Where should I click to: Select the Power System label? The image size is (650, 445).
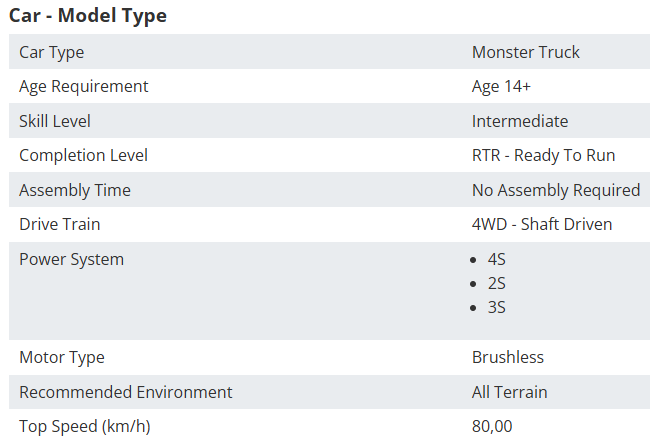tap(72, 260)
